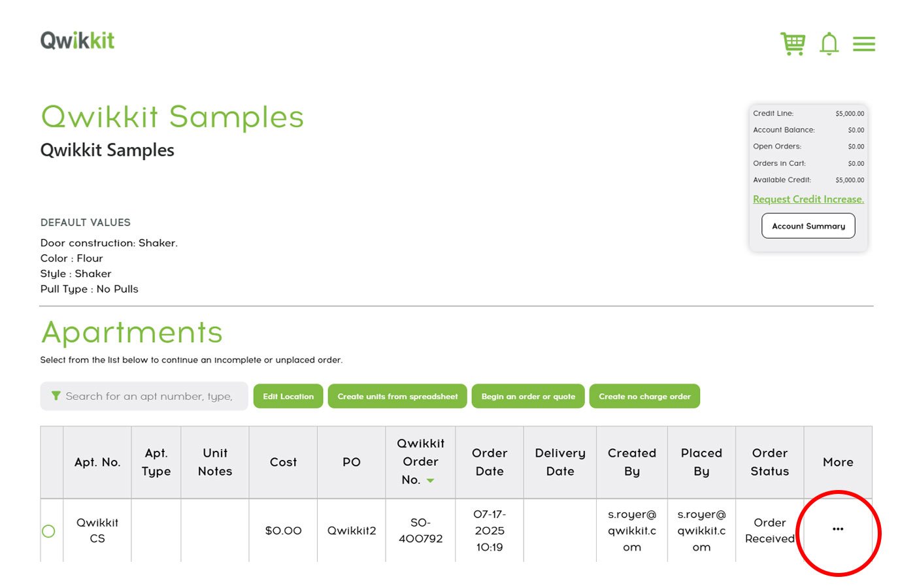The image size is (915, 588).
Task: Click Create no charge order button
Action: (644, 396)
